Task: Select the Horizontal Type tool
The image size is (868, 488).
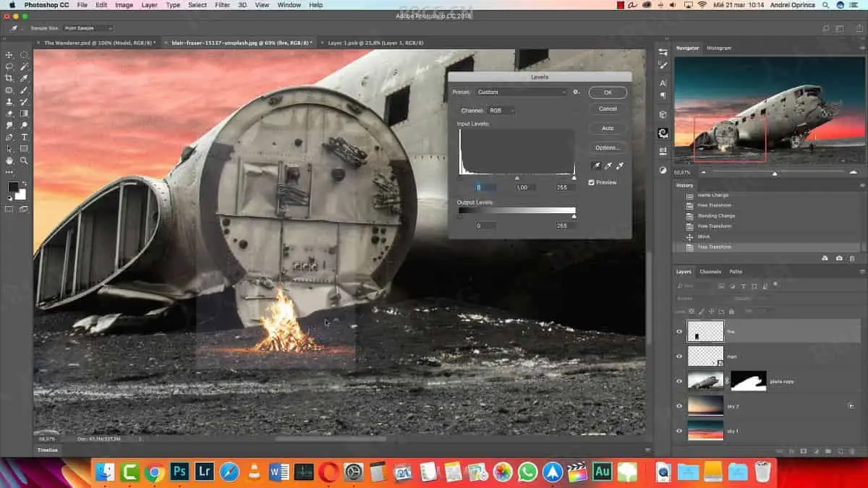Action: pos(24,137)
